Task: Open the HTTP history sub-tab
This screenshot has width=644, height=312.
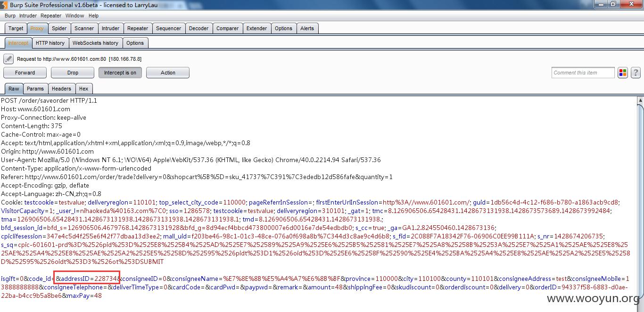Action: coord(50,43)
